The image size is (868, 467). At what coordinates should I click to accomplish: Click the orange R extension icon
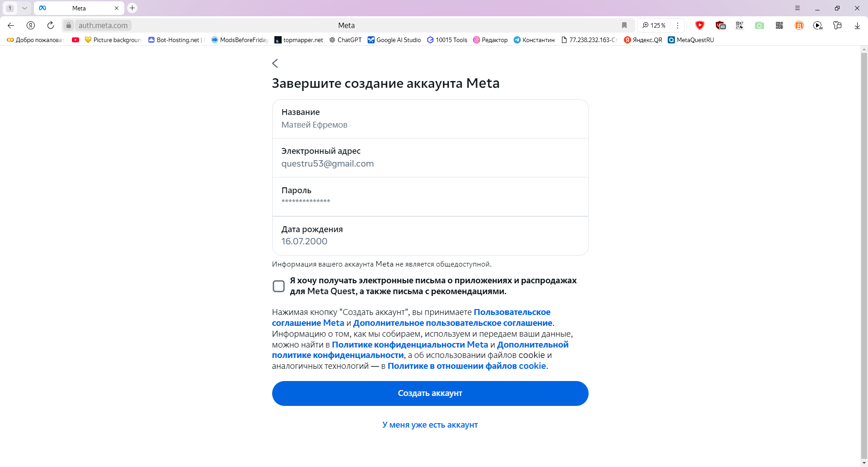[799, 25]
